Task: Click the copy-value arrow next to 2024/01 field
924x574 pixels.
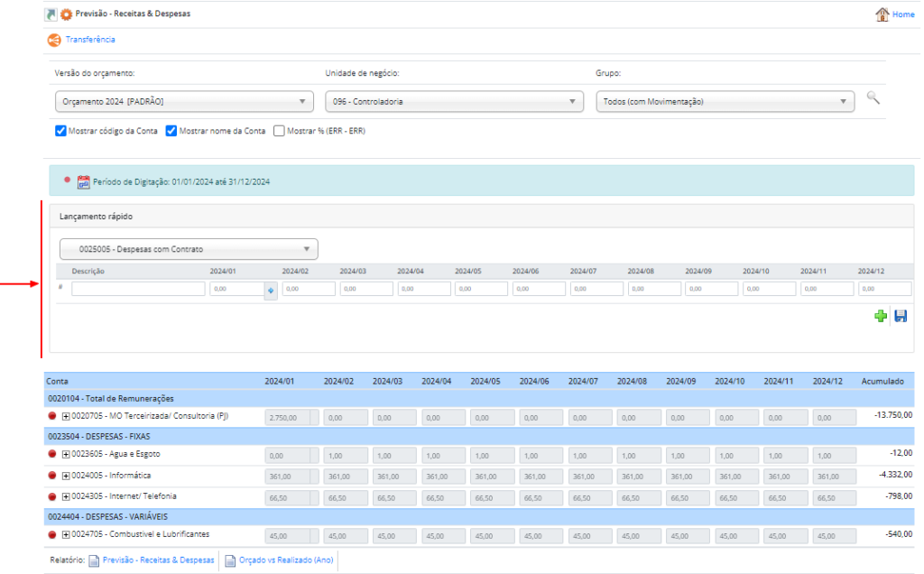Action: pos(270,291)
